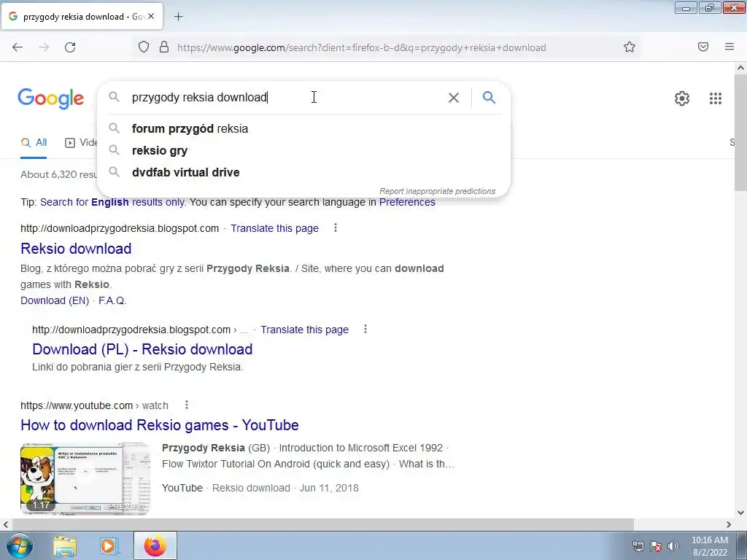Open the Google apps grid
This screenshot has width=747, height=560.
pos(715,98)
